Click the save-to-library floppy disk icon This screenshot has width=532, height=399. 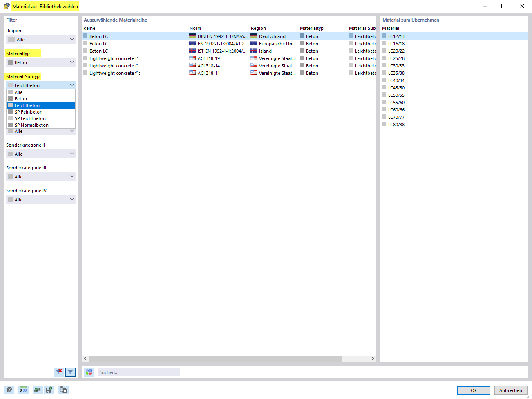(49, 390)
